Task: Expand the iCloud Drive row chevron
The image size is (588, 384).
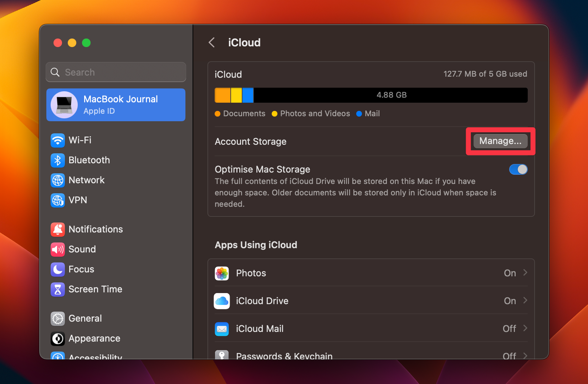Action: coord(525,301)
